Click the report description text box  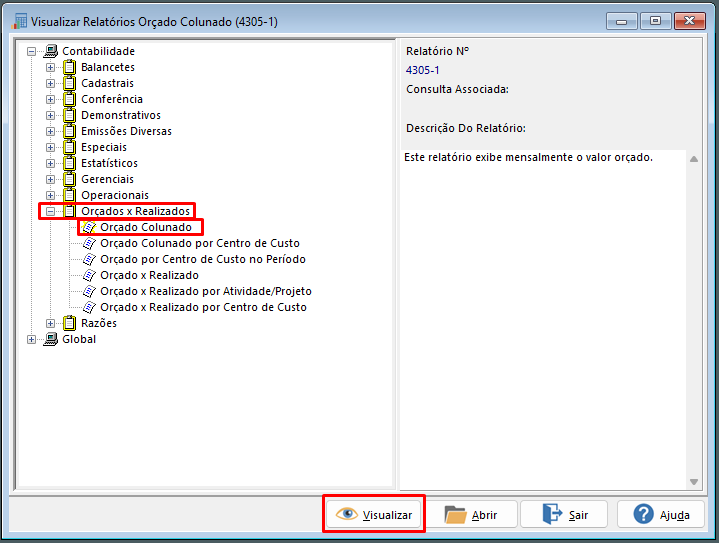coord(543,320)
